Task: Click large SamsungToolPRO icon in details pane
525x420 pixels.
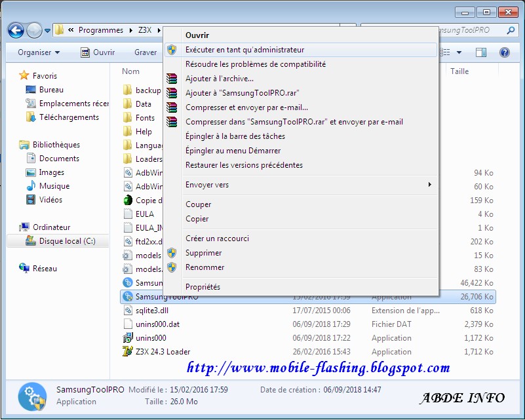Action: click(x=32, y=396)
